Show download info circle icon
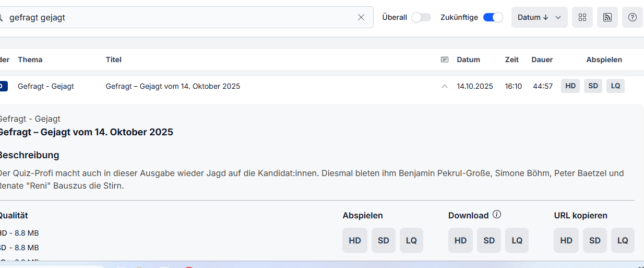 coord(497,214)
